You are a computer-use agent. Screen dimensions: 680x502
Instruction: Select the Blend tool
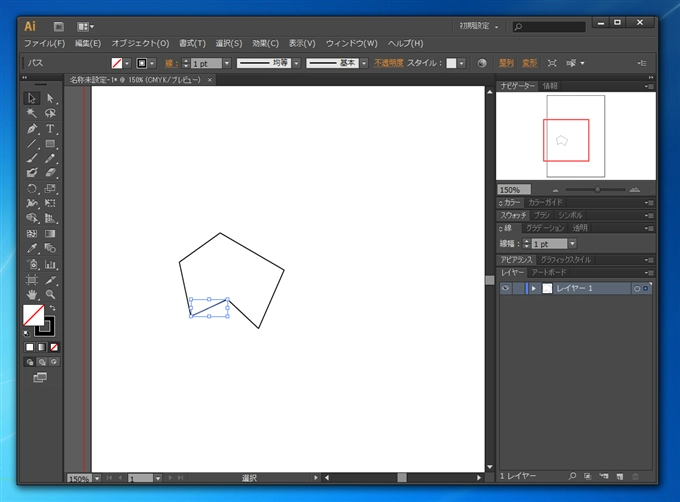pyautogui.click(x=50, y=248)
